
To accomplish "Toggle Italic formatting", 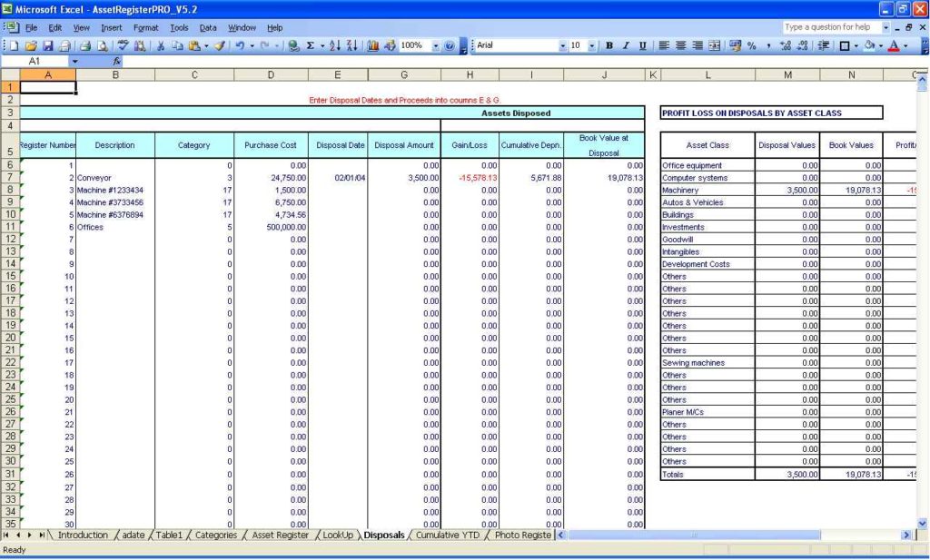I will click(626, 45).
